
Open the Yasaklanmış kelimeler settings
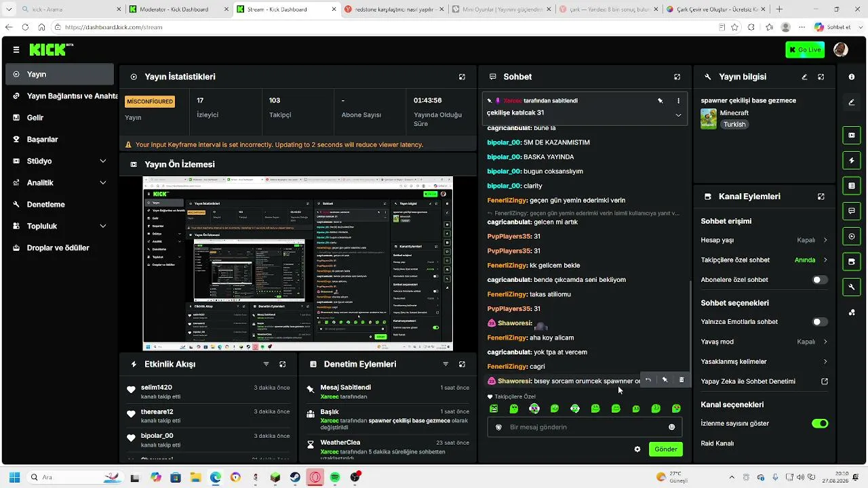(x=764, y=362)
